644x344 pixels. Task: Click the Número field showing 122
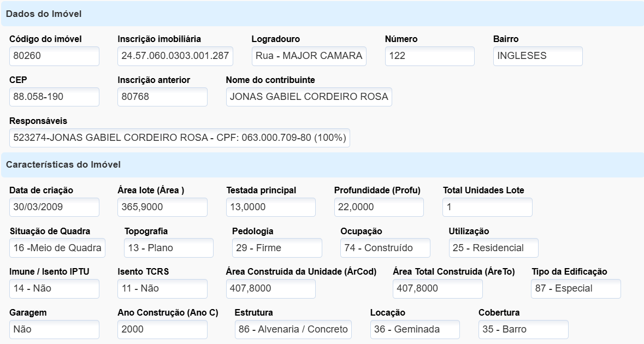[x=429, y=56]
